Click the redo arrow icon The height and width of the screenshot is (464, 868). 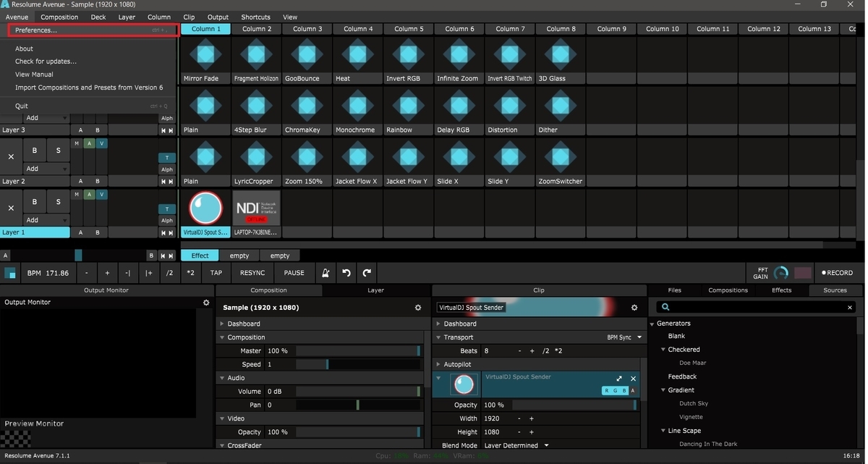click(367, 272)
